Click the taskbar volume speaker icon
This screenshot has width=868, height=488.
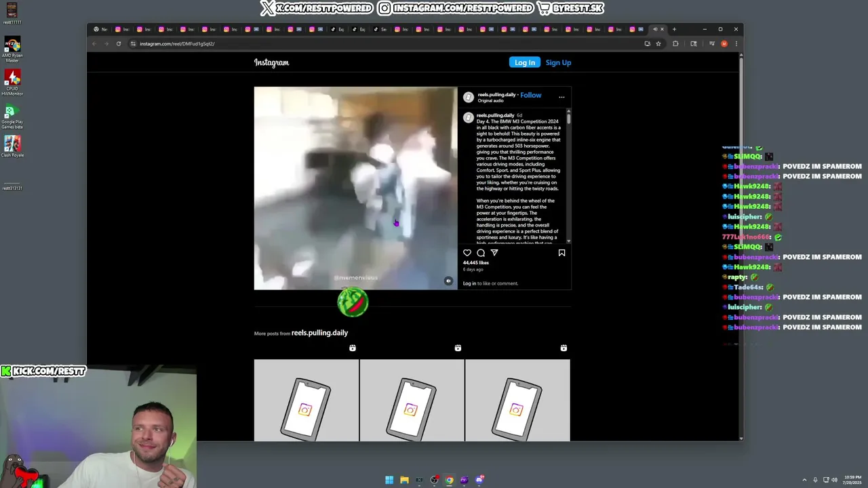point(834,480)
